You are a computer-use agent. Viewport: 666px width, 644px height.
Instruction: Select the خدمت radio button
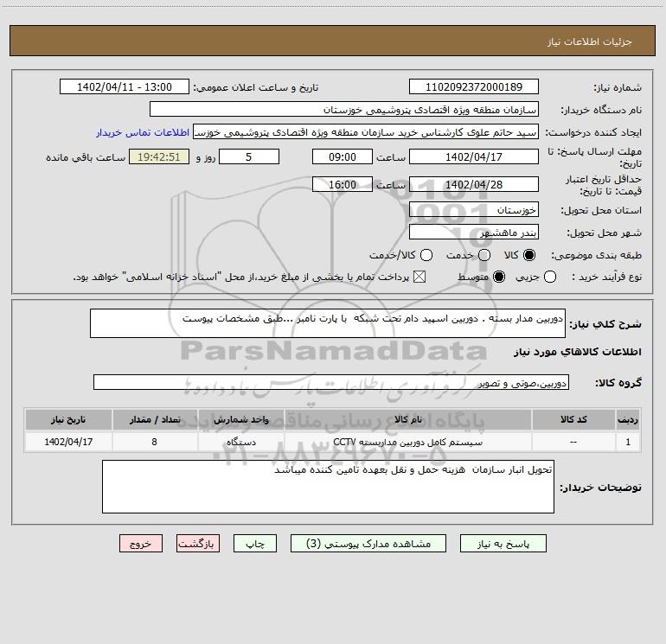point(484,255)
